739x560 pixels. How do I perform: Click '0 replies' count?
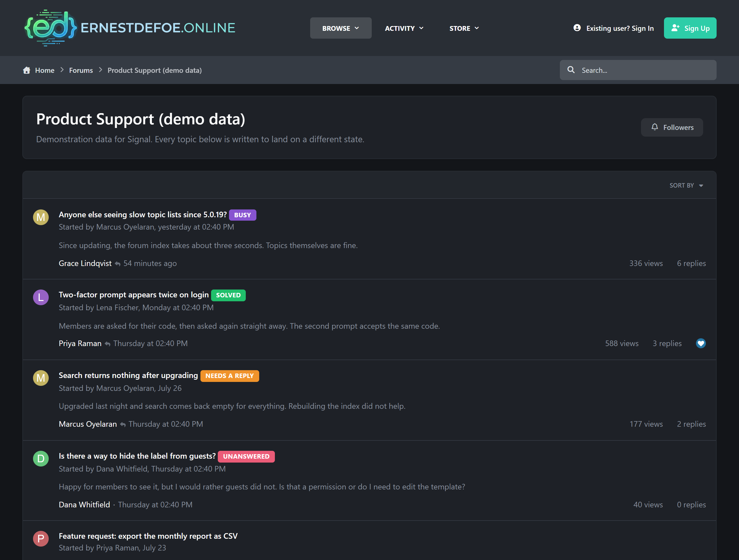coord(691,505)
